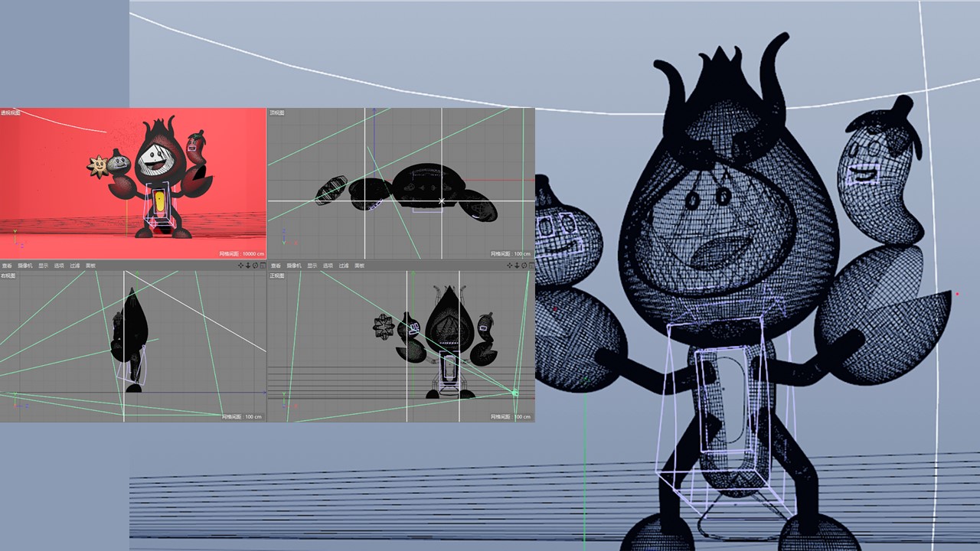Click the zoom arrow icon in front view header
The height and width of the screenshot is (551, 980).
[x=517, y=266]
